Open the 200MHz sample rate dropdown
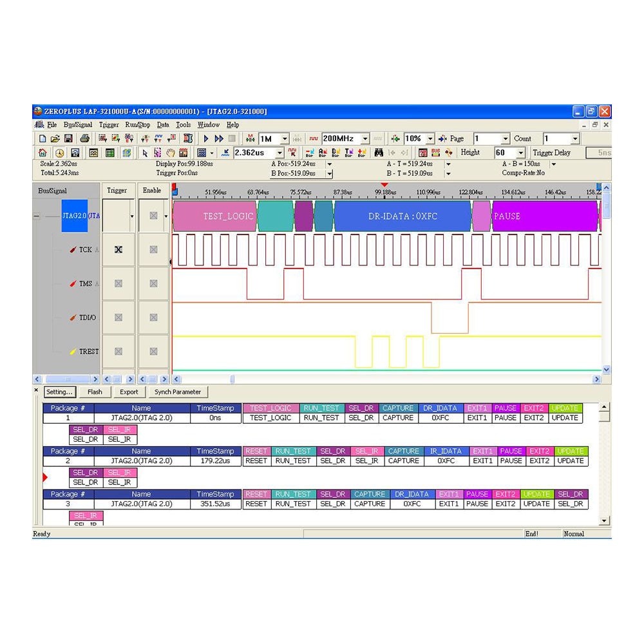Viewport: 644px width, 644px height. click(x=365, y=139)
